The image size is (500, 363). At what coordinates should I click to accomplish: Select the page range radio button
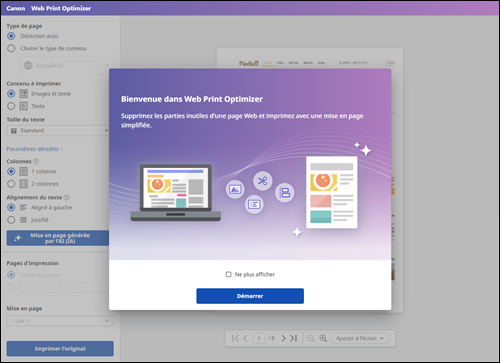[11, 287]
